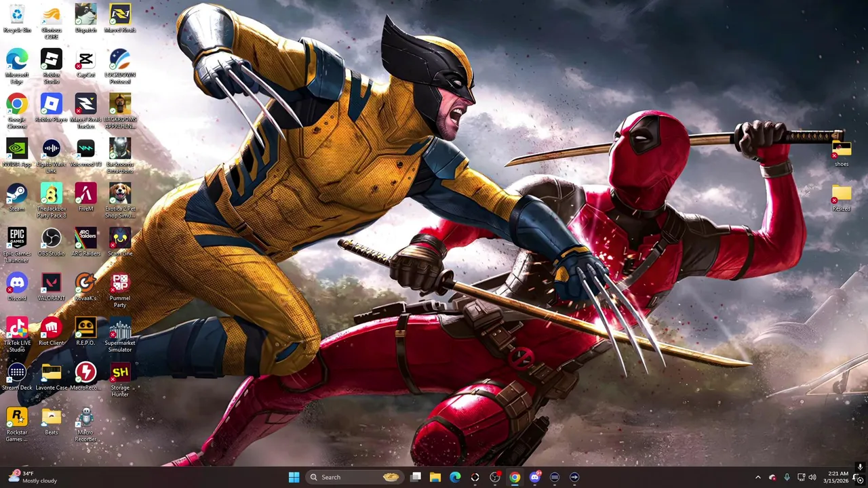
Task: Click the microphone tray icon
Action: [787, 477]
